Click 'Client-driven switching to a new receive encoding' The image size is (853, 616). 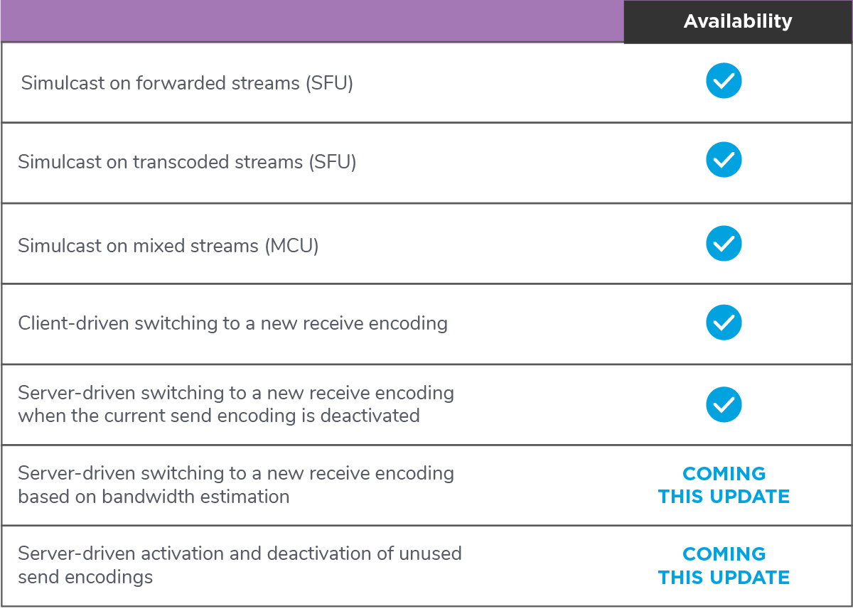(x=232, y=323)
